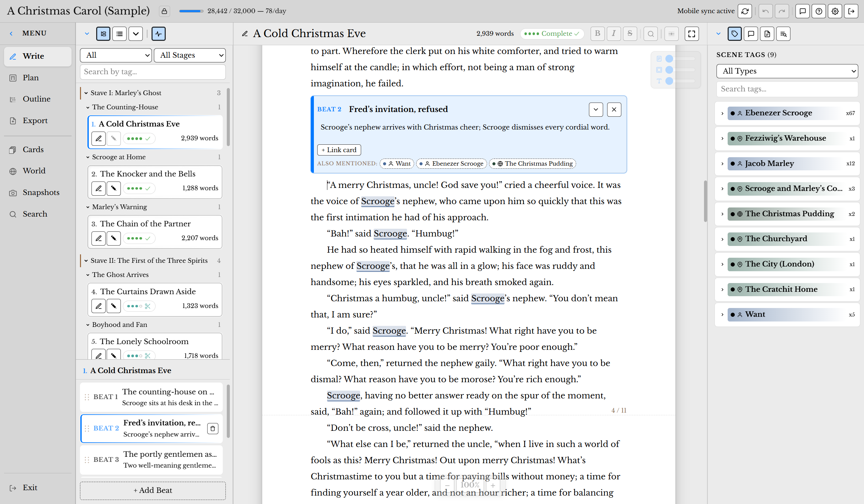Toggle the scene tags panel icon
The width and height of the screenshot is (864, 504).
pyautogui.click(x=734, y=34)
